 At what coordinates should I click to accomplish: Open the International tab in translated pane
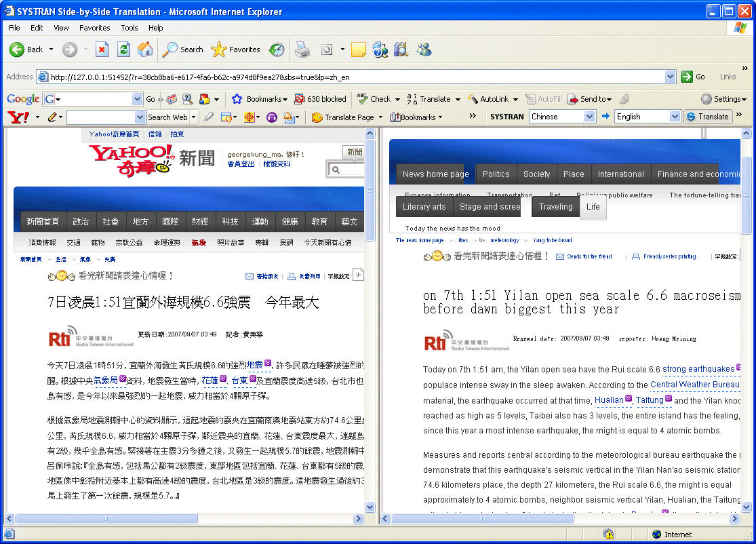pos(620,174)
